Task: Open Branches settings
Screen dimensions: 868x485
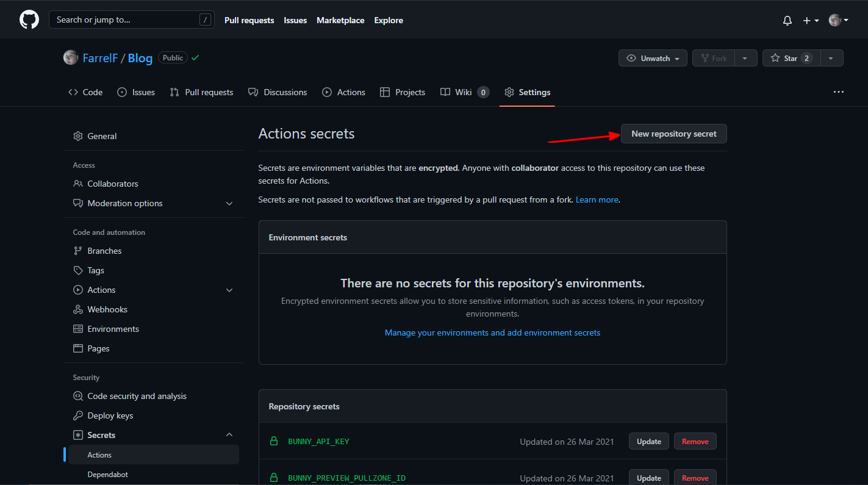Action: point(154,251)
